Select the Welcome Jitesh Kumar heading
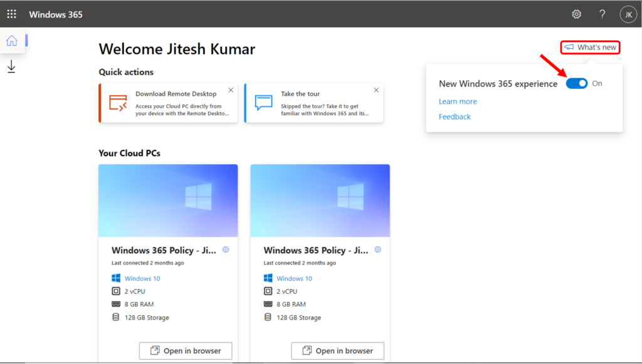The height and width of the screenshot is (364, 642). [177, 49]
